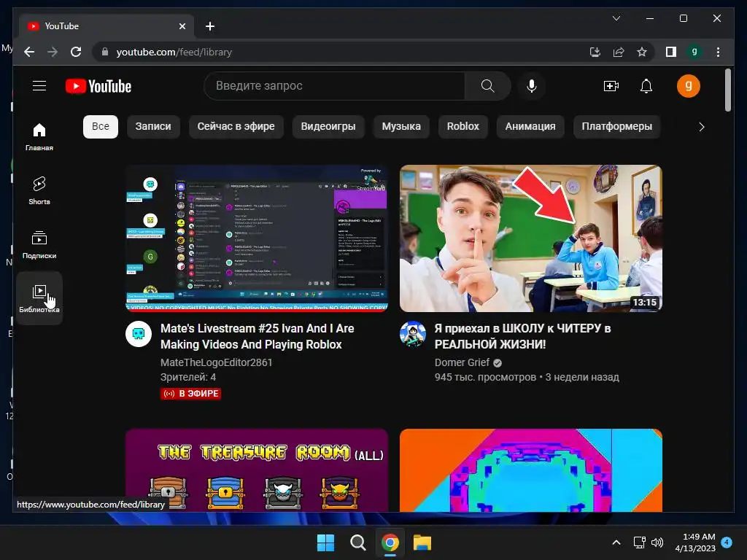Go forward in Chrome
Image resolution: width=747 pixels, height=560 pixels.
coord(53,52)
